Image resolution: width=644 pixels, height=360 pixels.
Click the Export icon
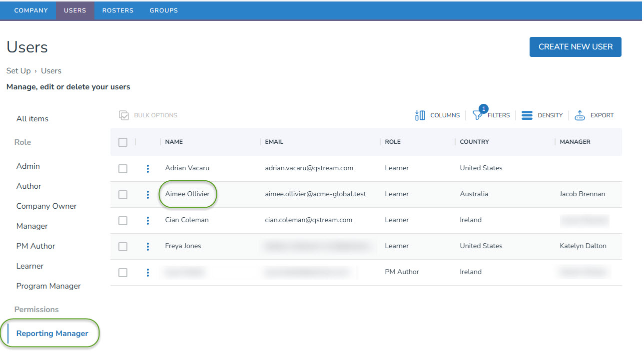click(x=580, y=115)
